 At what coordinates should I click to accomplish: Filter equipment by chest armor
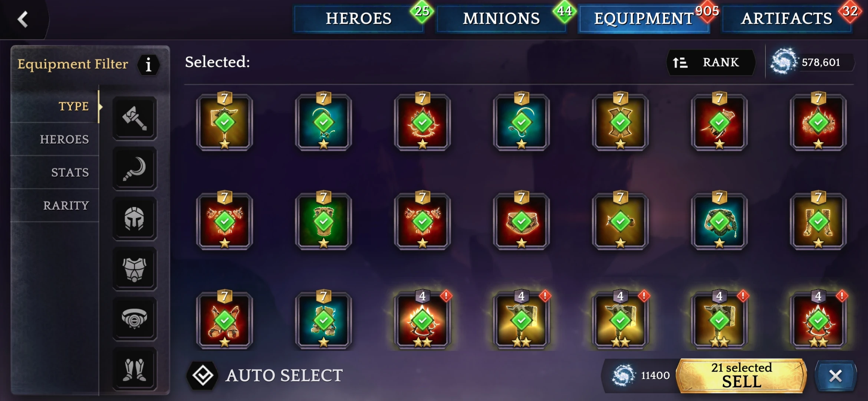135,269
